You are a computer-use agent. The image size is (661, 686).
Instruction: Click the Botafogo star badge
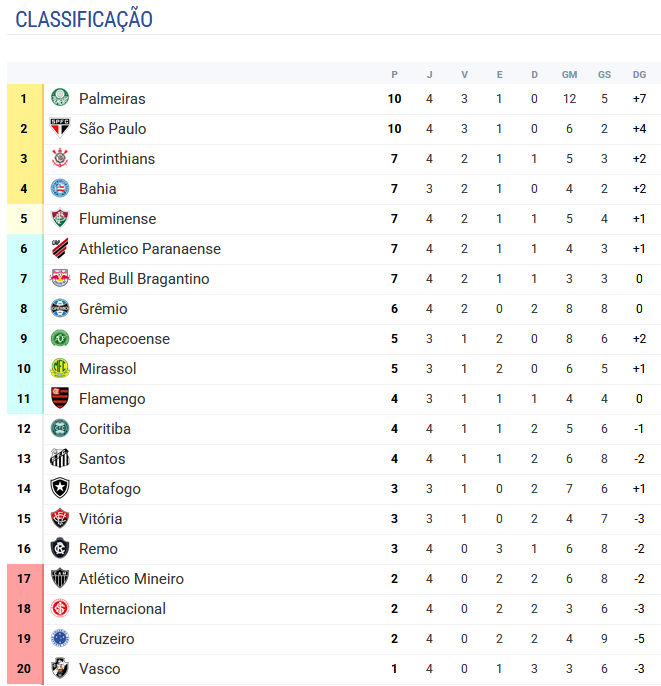pyautogui.click(x=60, y=489)
